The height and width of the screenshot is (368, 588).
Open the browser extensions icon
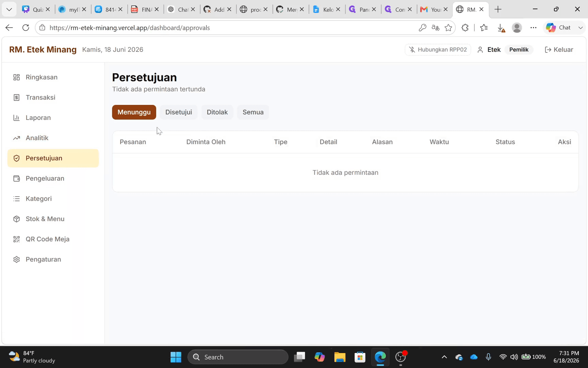(x=465, y=28)
